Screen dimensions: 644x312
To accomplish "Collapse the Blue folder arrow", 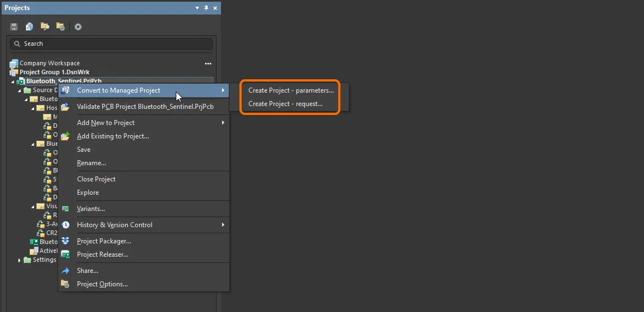I will [32, 144].
